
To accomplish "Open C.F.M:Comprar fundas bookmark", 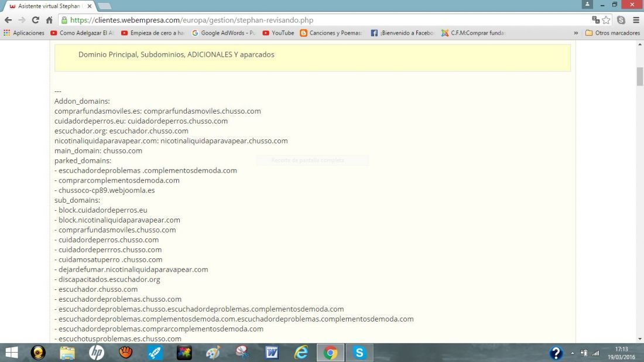I will click(x=473, y=33).
